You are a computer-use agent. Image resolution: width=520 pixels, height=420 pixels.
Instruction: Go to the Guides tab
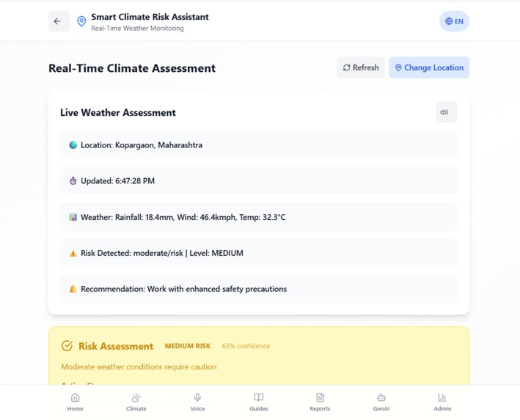coord(259,402)
